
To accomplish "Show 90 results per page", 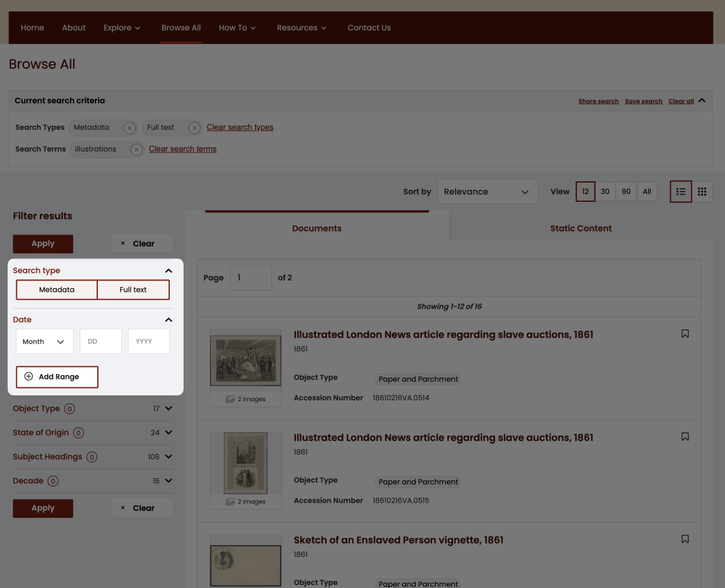I will 626,192.
